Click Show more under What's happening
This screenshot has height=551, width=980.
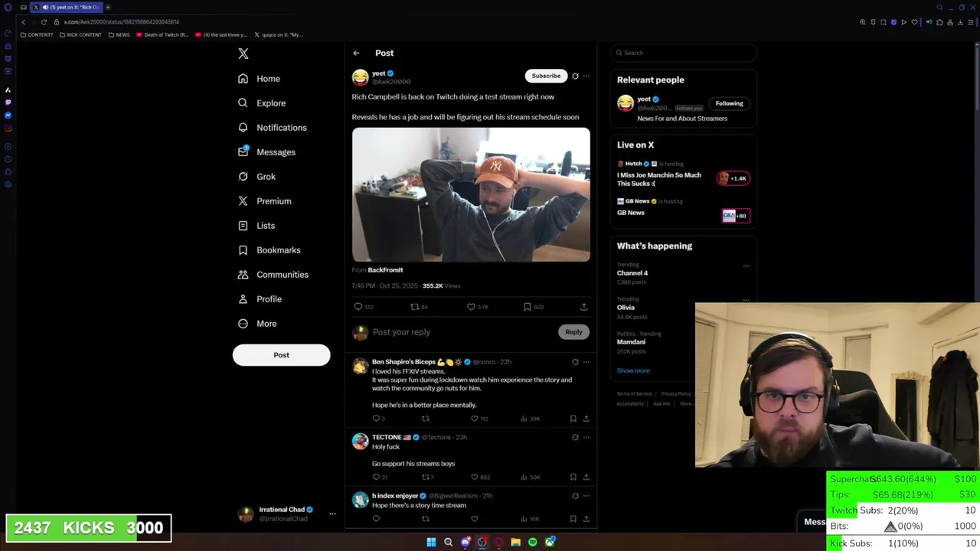pyautogui.click(x=633, y=370)
